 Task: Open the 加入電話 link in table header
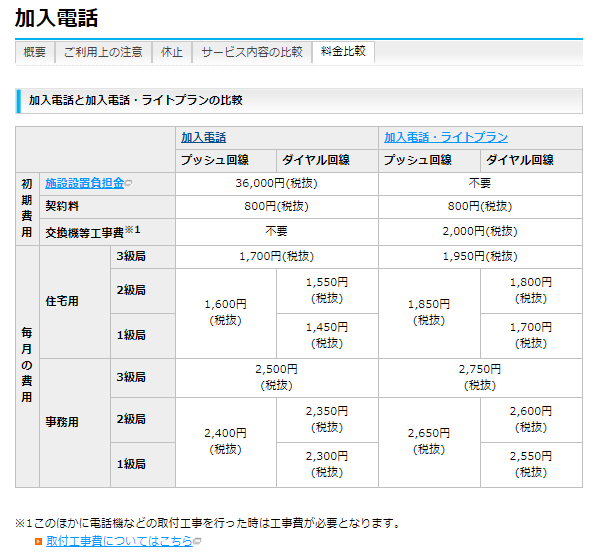203,138
